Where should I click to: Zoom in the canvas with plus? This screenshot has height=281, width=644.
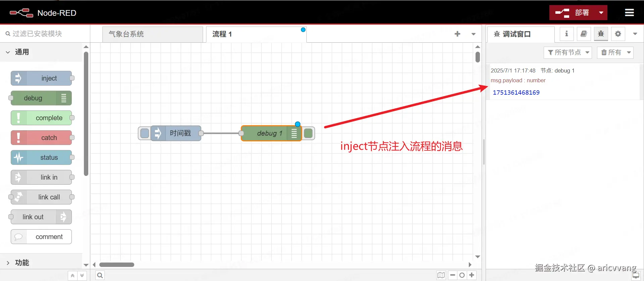tap(472, 275)
